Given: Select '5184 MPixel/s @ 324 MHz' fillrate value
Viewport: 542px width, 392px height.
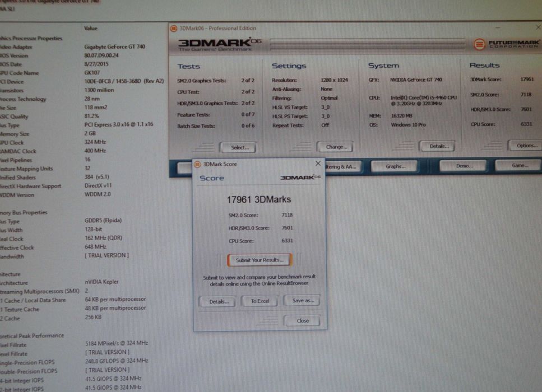Looking at the screenshot, I should (x=117, y=343).
